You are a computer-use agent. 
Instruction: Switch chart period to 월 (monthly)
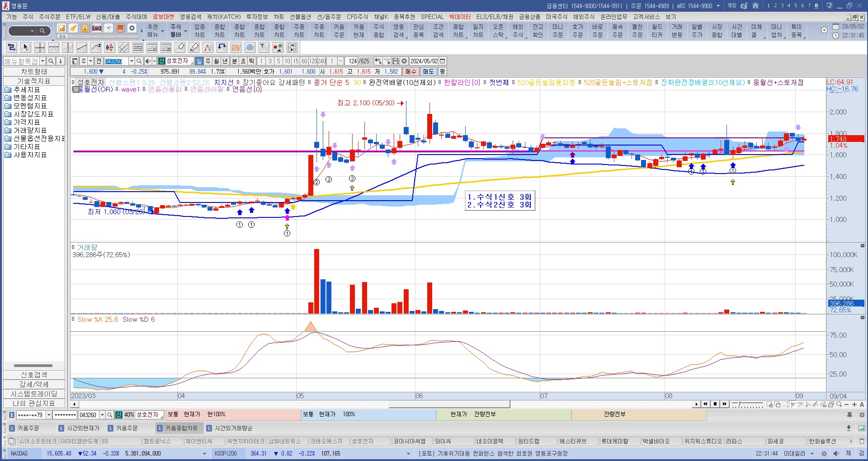217,61
